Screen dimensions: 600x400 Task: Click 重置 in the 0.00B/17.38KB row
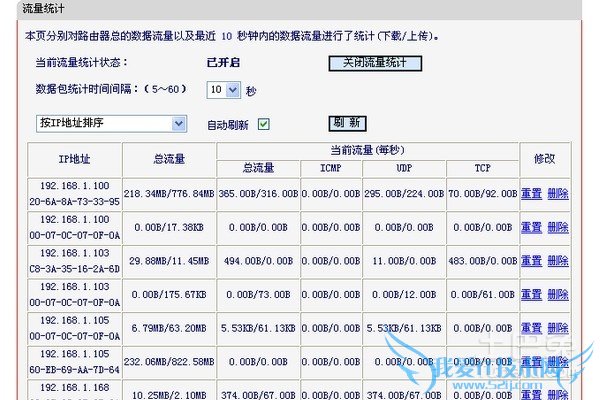point(532,227)
